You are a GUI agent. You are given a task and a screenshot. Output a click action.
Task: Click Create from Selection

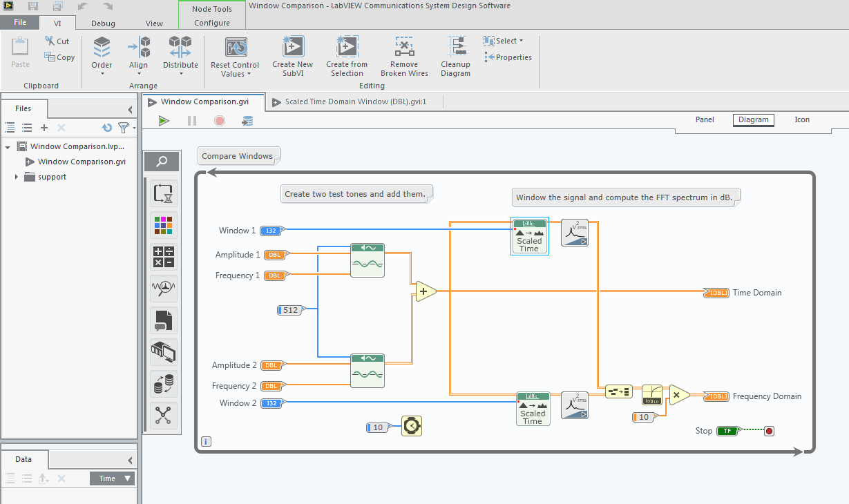point(347,57)
